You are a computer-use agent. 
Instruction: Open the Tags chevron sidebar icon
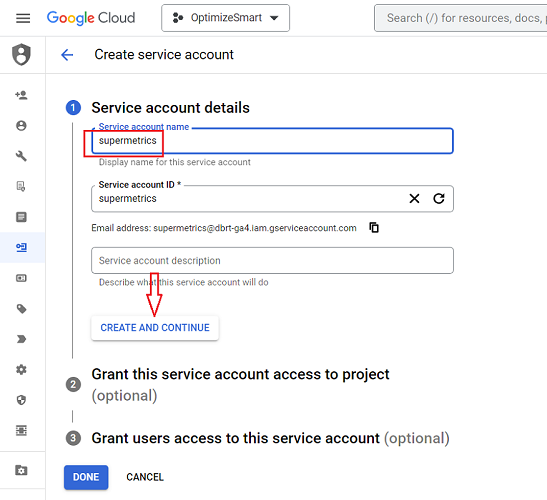(21, 339)
